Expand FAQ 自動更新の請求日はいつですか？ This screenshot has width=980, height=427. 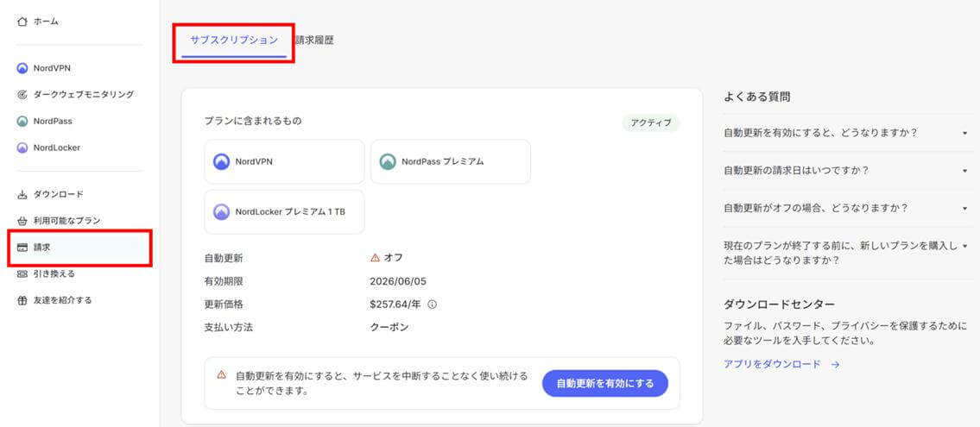pyautogui.click(x=847, y=171)
